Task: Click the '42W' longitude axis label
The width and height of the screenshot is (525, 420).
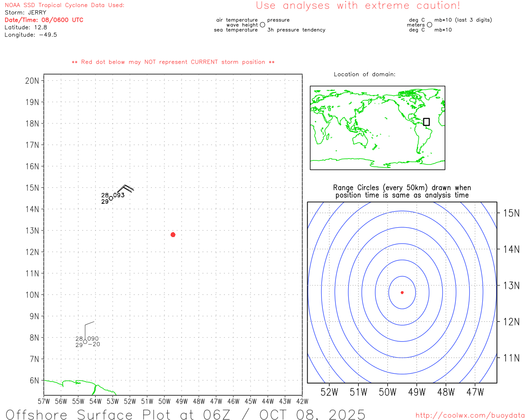Action: pyautogui.click(x=302, y=402)
